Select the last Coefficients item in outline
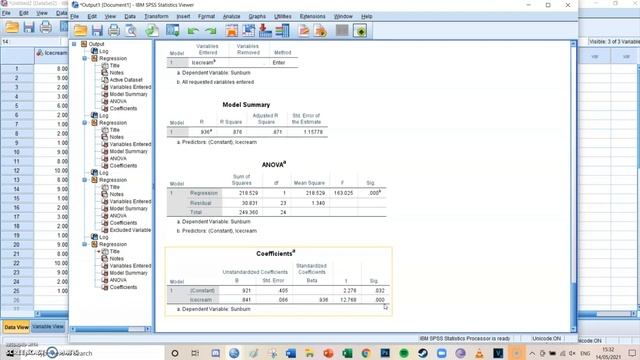The height and width of the screenshot is (360, 640). pyautogui.click(x=123, y=287)
